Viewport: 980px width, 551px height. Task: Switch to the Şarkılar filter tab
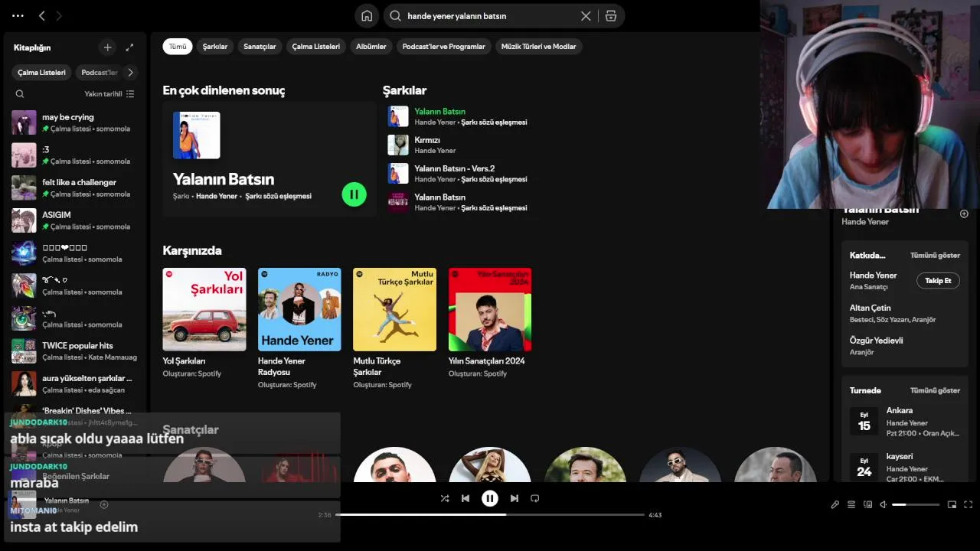pyautogui.click(x=215, y=47)
